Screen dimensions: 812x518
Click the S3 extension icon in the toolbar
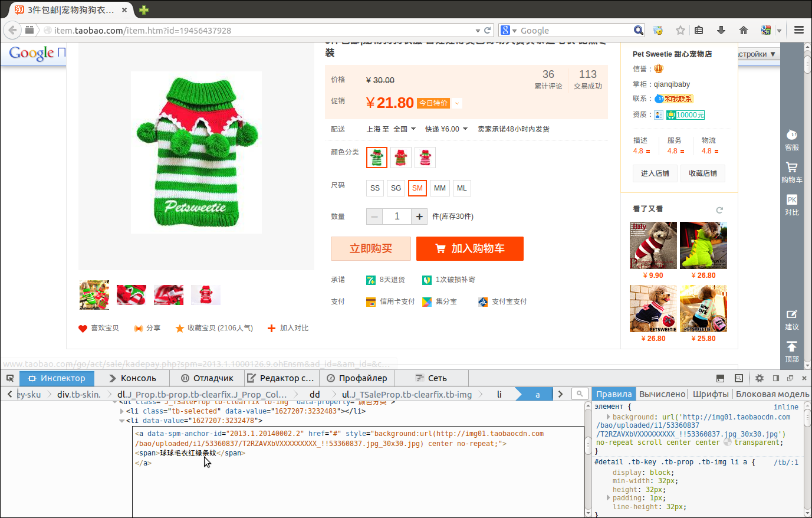point(766,30)
